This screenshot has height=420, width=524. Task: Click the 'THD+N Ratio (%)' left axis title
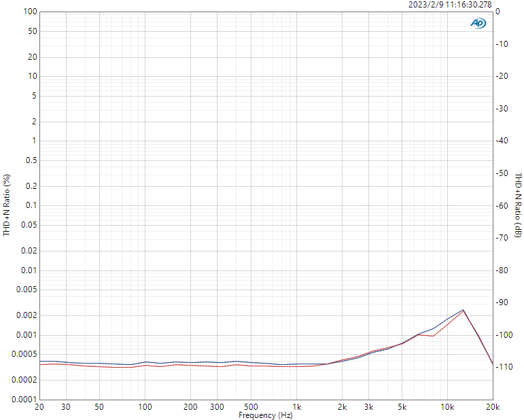click(7, 205)
